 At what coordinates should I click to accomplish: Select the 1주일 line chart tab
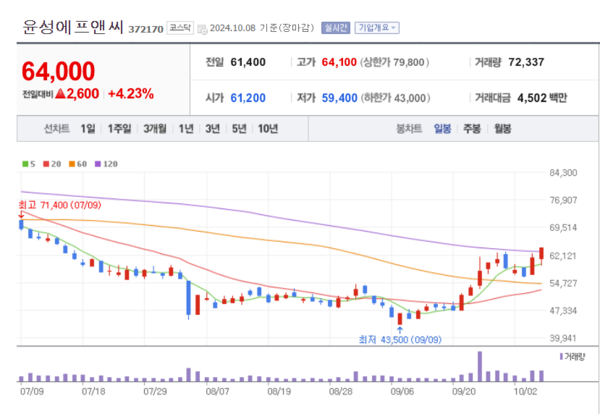(x=119, y=129)
